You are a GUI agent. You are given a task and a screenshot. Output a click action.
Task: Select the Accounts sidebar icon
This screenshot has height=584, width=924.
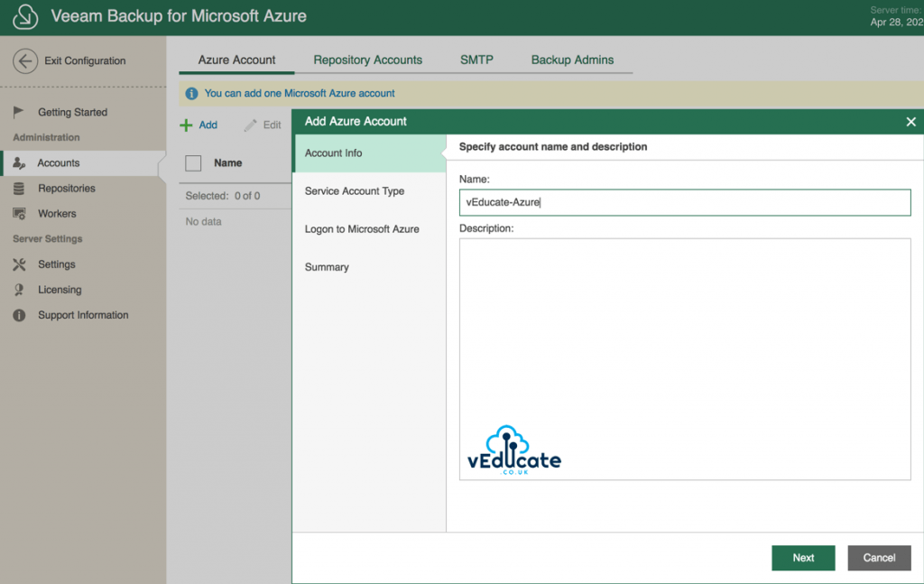tap(21, 162)
